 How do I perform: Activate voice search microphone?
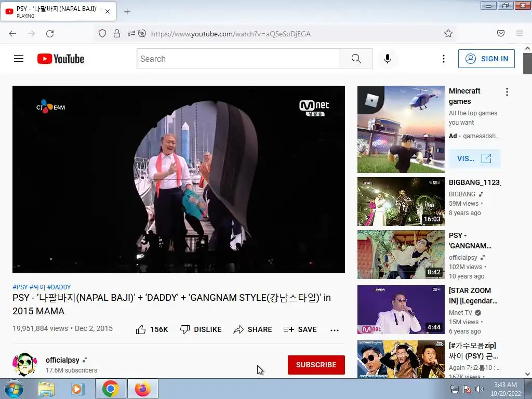click(388, 59)
